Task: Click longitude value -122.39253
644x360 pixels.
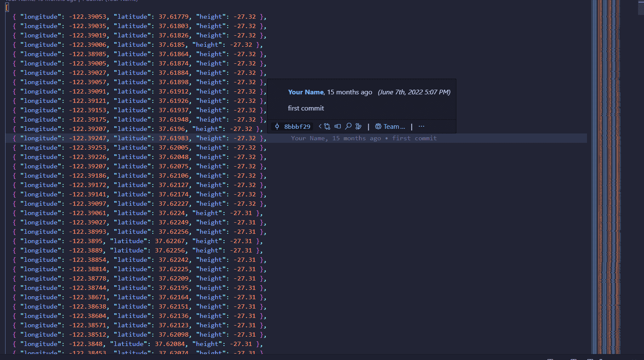Action: click(88, 147)
